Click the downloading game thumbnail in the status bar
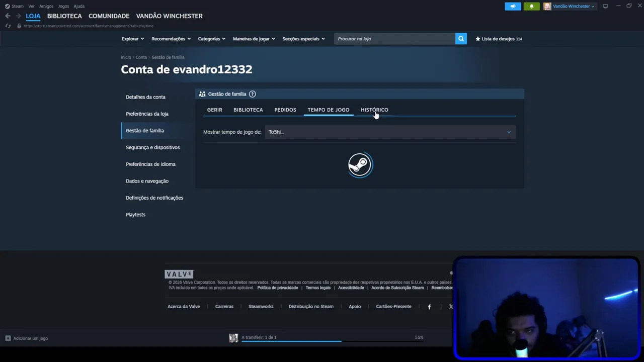Screen dimensions: 644x362 click(233, 338)
